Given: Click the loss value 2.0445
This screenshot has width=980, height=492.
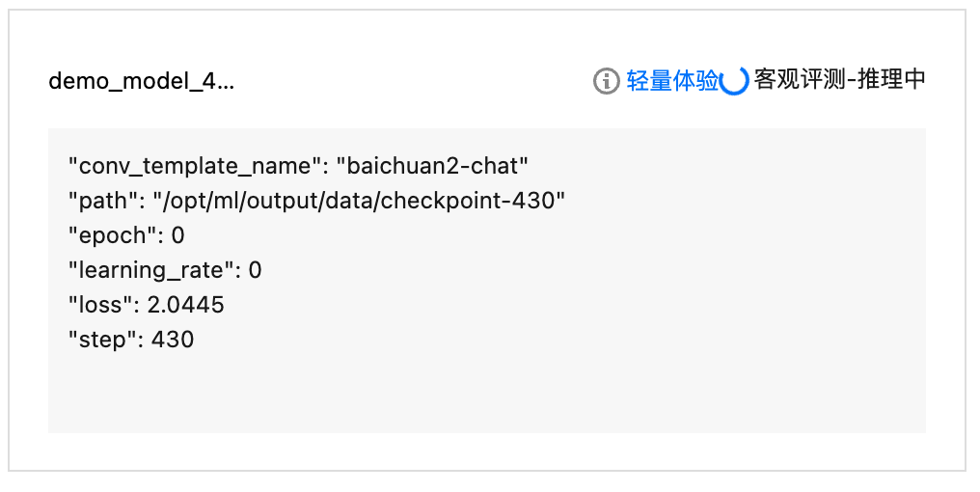Looking at the screenshot, I should [185, 305].
